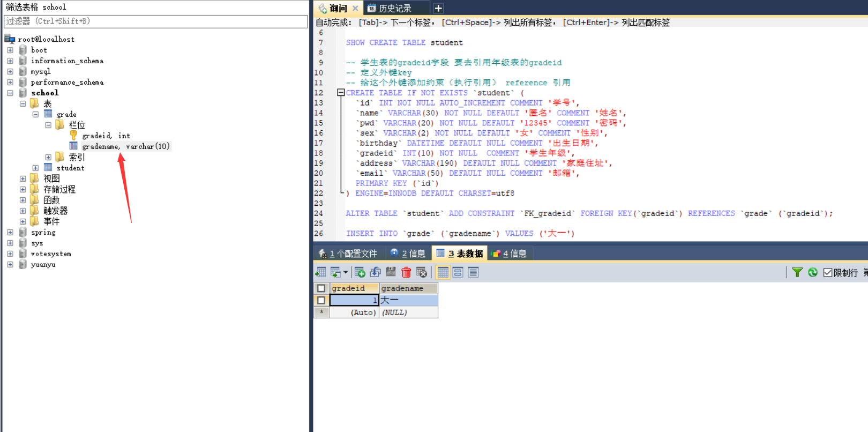Image resolution: width=868 pixels, height=432 pixels.
Task: Collapse the grade table node
Action: tap(35, 114)
